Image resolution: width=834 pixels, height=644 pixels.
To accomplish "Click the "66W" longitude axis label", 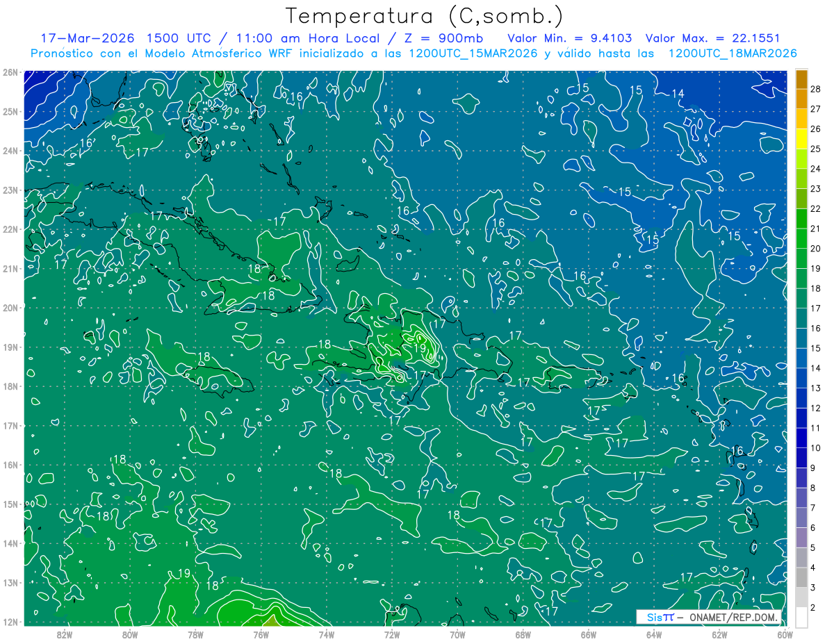I will [x=588, y=634].
